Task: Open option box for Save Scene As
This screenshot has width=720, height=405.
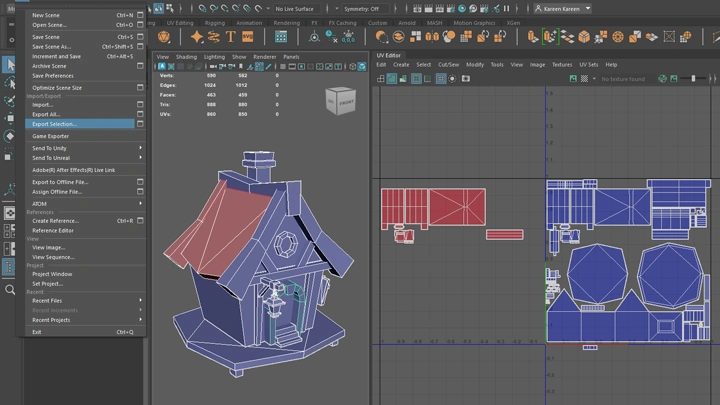Action: coord(140,46)
